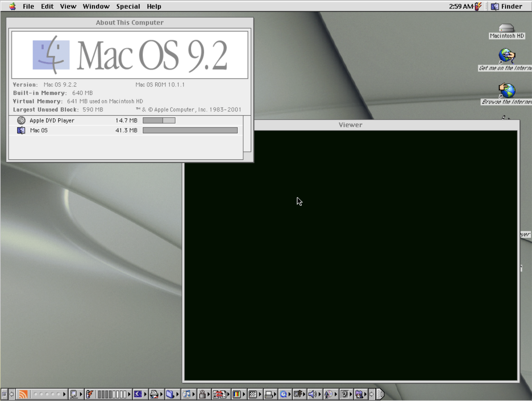Click "641 MB used on Macintosh HD" text

click(105, 101)
